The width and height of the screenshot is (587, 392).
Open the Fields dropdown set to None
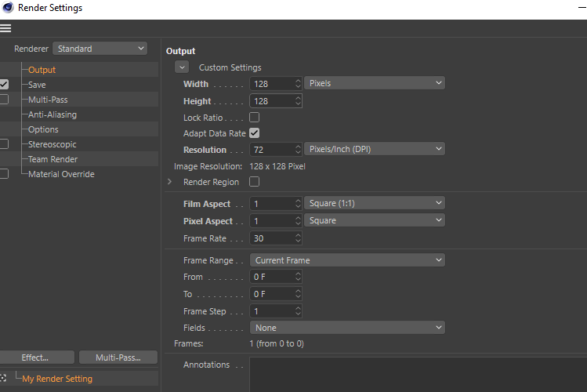point(347,328)
